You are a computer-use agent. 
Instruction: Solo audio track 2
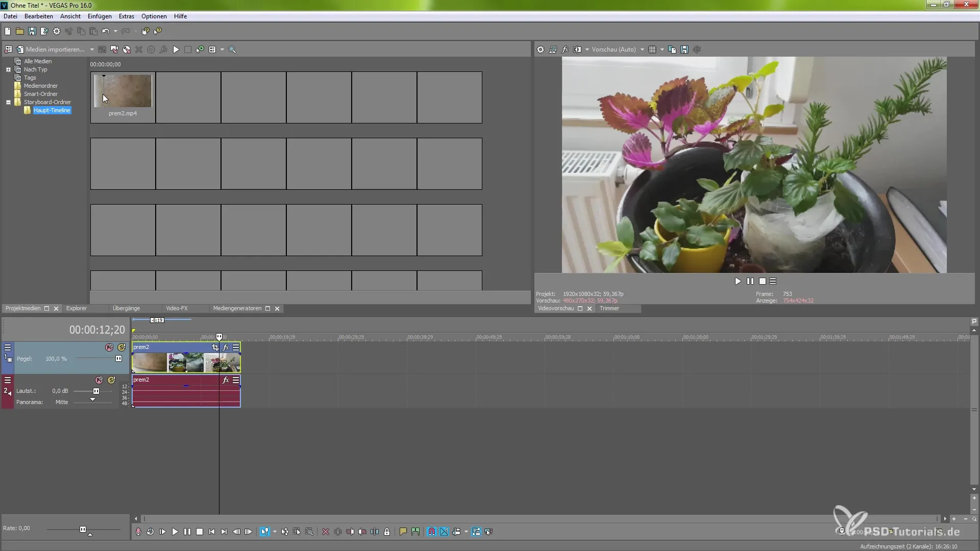[111, 380]
